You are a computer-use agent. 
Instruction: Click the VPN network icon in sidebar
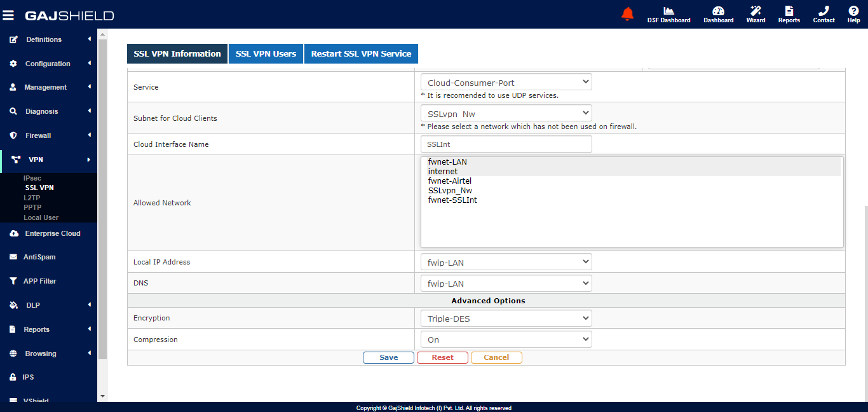[16, 160]
